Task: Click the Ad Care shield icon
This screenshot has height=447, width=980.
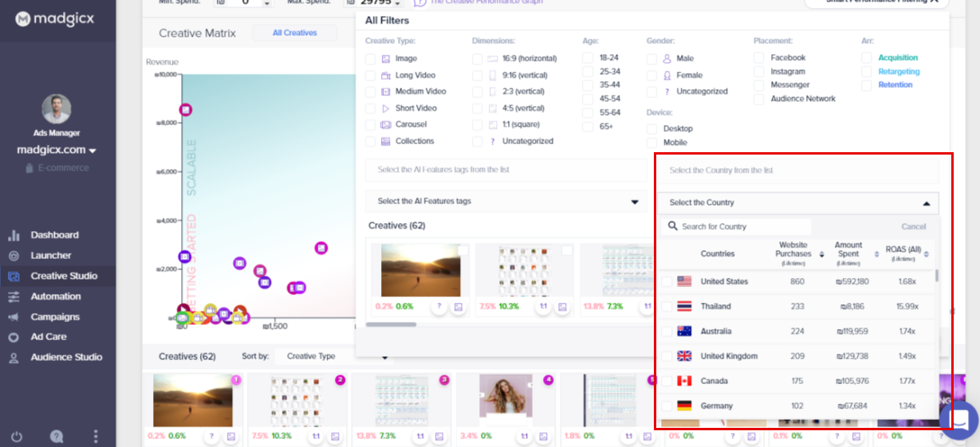Action: tap(14, 337)
